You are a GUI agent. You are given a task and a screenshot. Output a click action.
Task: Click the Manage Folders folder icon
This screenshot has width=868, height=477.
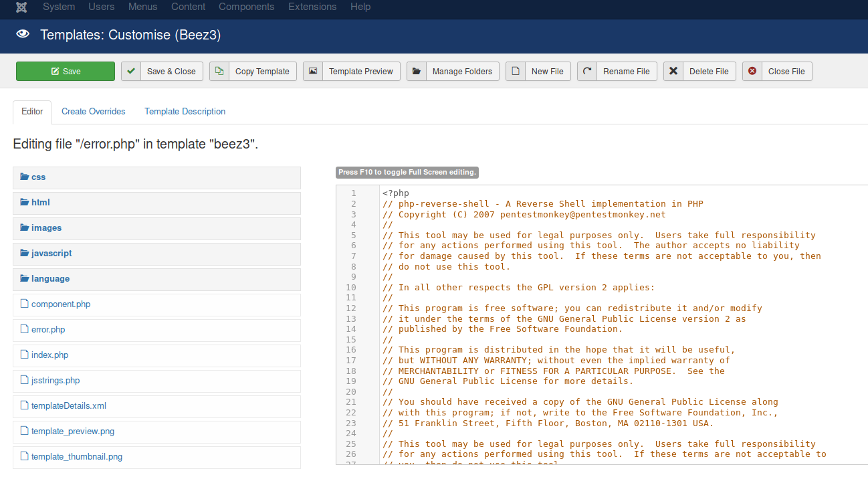coord(417,72)
